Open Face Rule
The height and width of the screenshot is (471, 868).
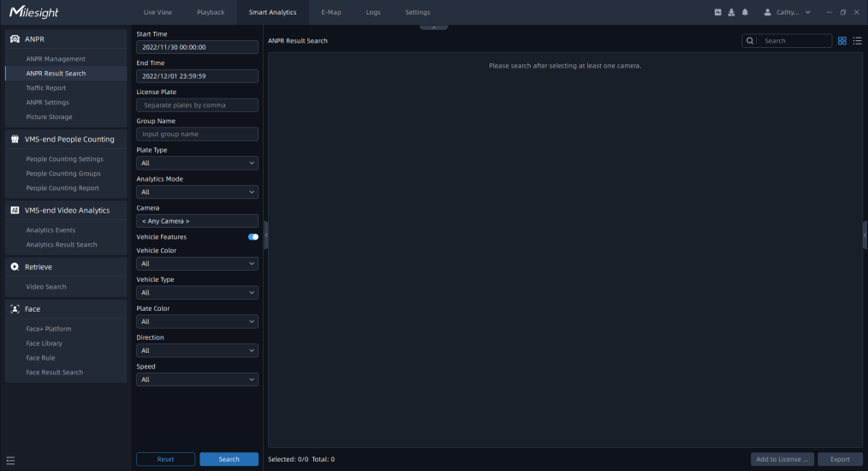(40, 358)
